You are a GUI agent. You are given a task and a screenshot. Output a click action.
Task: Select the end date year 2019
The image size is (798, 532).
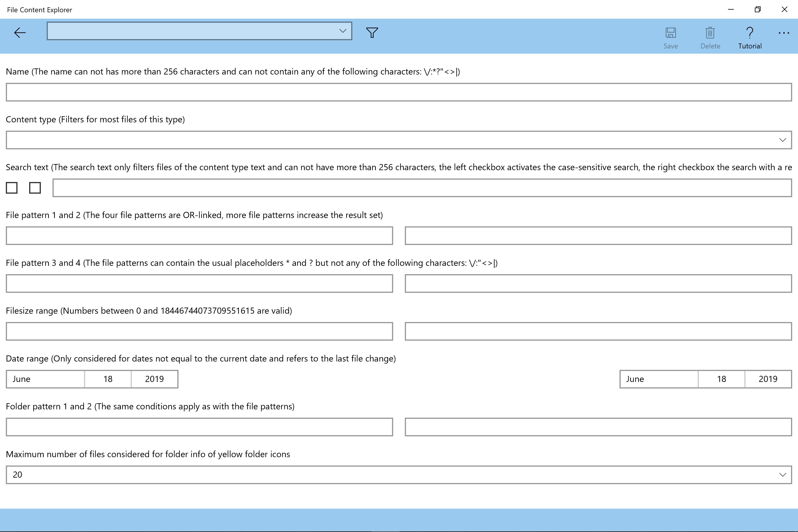click(x=768, y=379)
